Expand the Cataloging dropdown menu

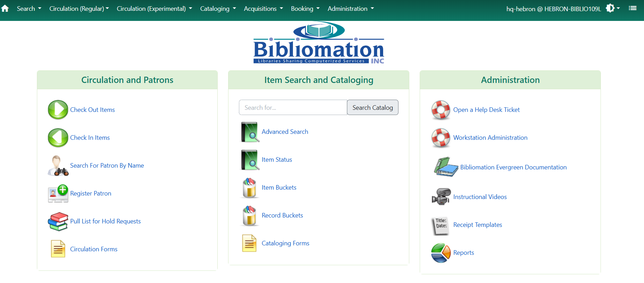tap(218, 9)
